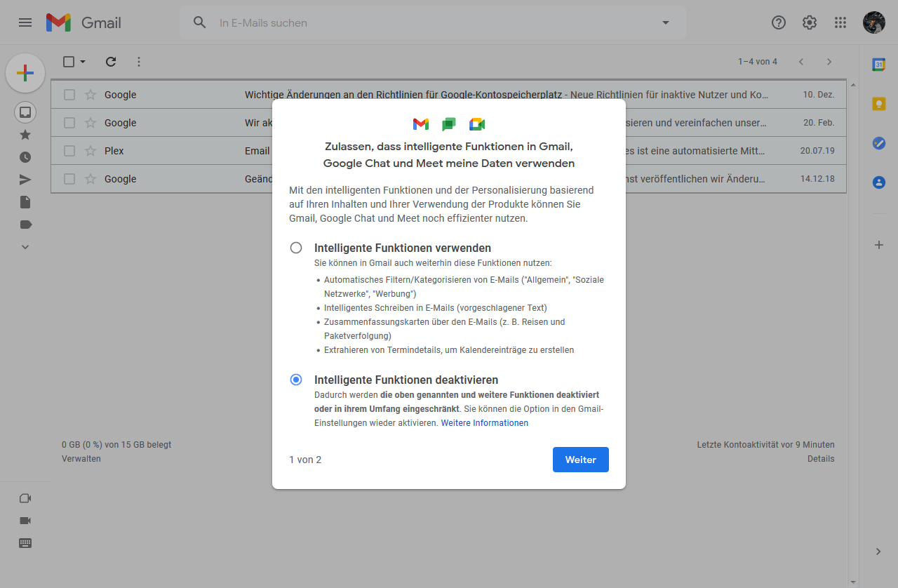Click the search magnifier icon
The height and width of the screenshot is (588, 898).
click(x=200, y=22)
